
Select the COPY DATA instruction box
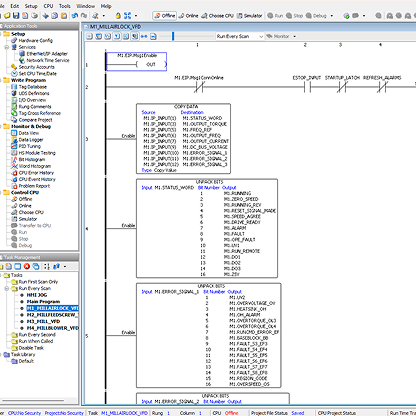click(183, 139)
